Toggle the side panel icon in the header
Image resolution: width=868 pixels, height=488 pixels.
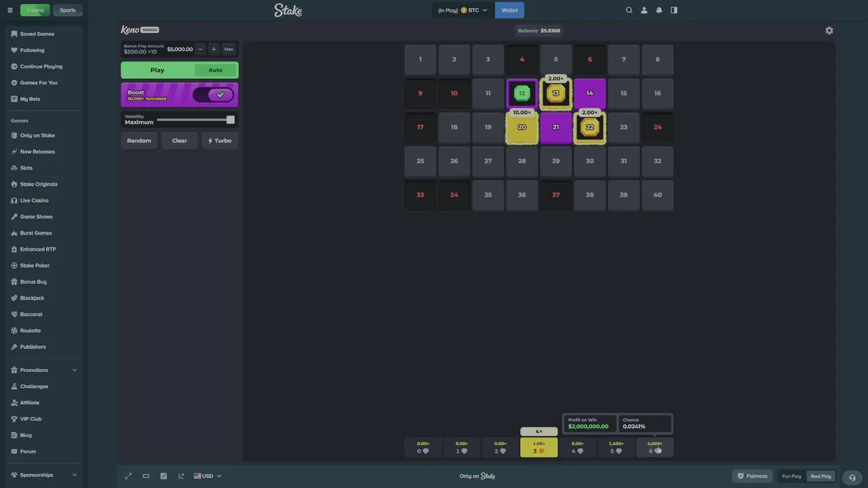coord(674,10)
